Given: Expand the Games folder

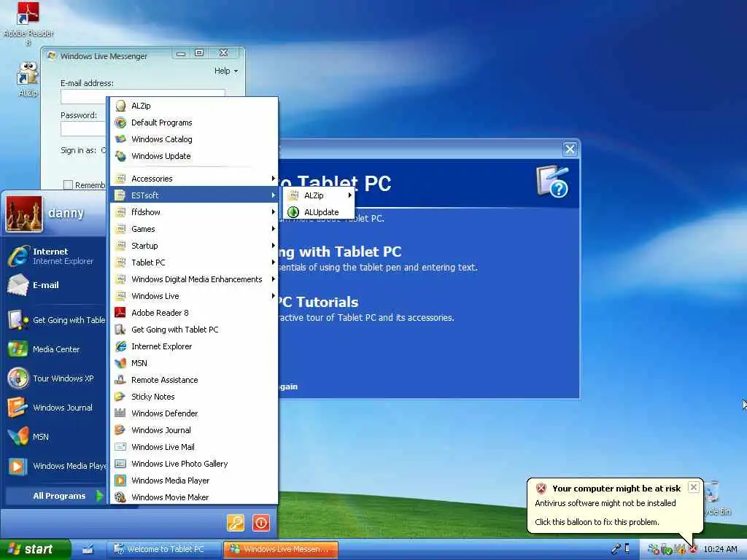Looking at the screenshot, I should coord(193,228).
